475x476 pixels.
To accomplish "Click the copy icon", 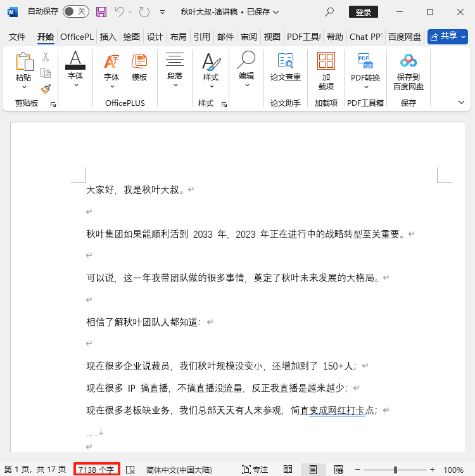I will 46,73.
